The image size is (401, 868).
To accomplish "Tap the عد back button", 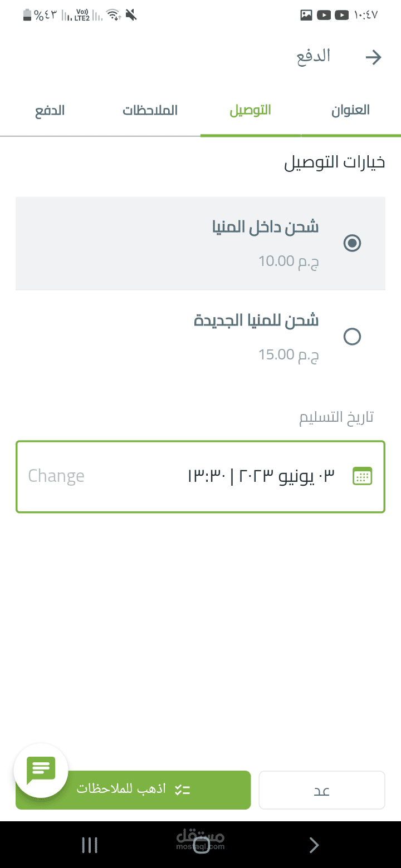I will 322,790.
